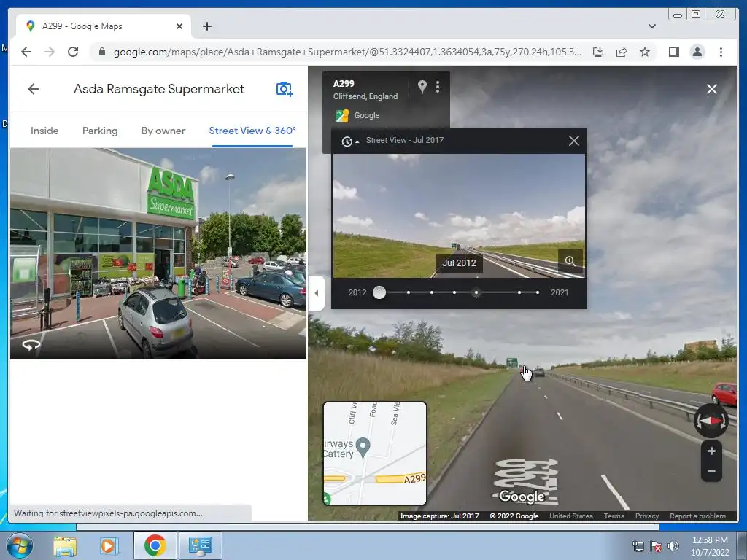Screen dimensions: 747x560
Task: Select the 2021 end dot on the timeline
Action: coord(538,292)
